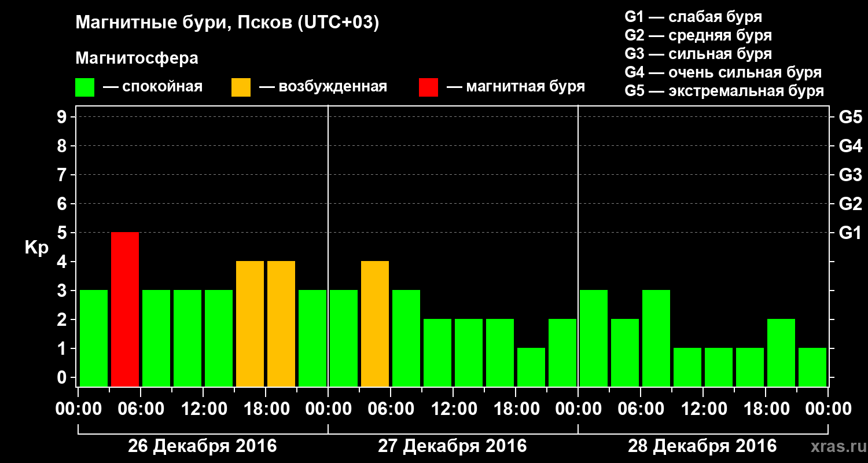Select the 21:00–00:00 Kp 2 bar on 27 Декабря
Image resolution: width=868 pixels, height=463 pixels.
coord(562,352)
